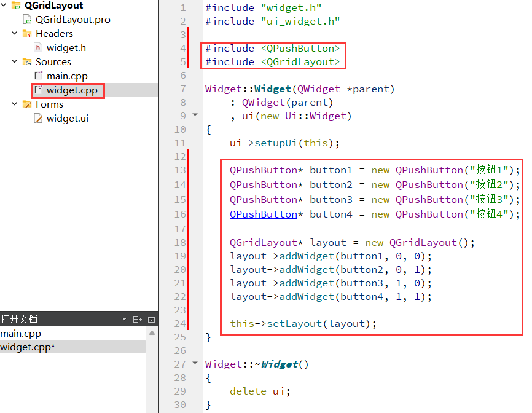This screenshot has width=532, height=413.
Task: Click the widget.h header file icon
Action: [38, 47]
